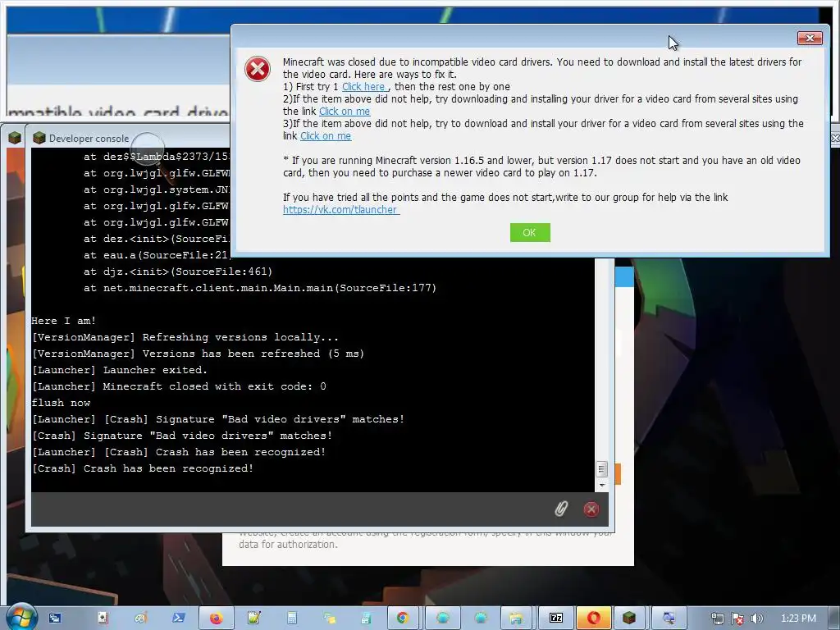Click the red X icon in the Developer console bar

[x=591, y=509]
